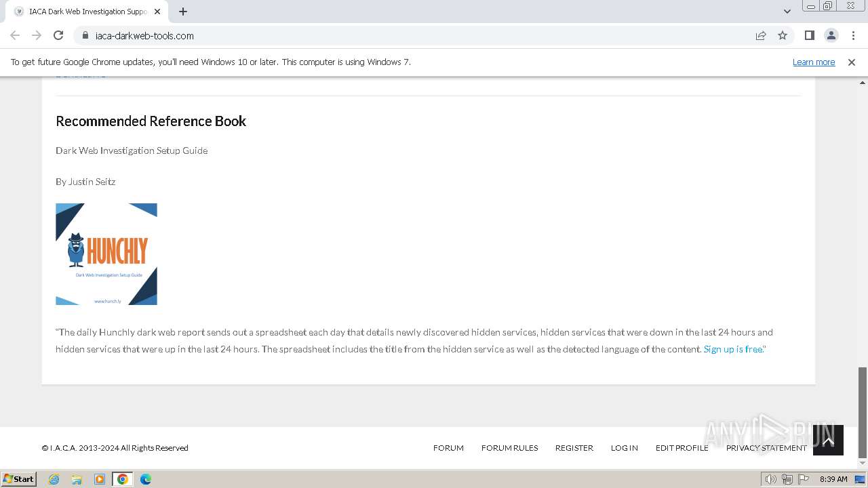
Task: Open the FORUM footer link
Action: [448, 448]
